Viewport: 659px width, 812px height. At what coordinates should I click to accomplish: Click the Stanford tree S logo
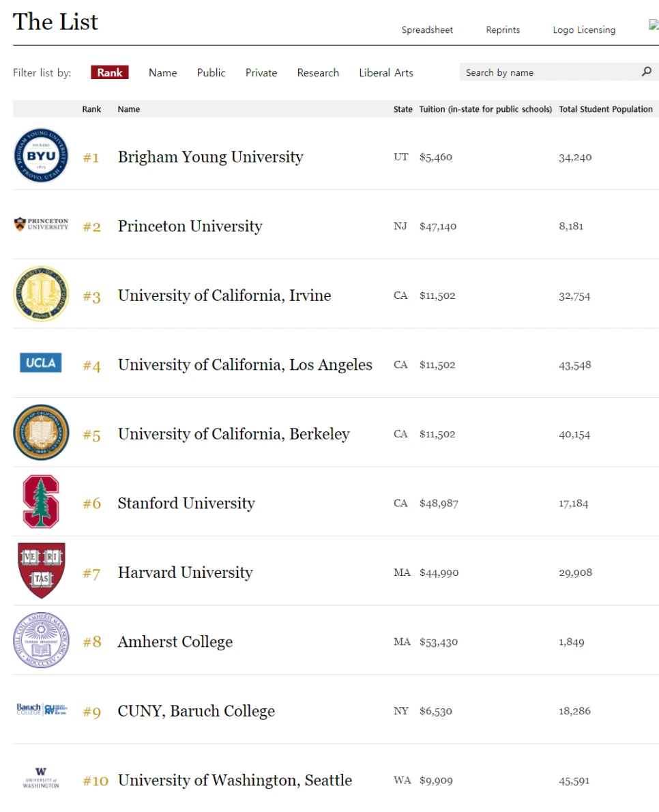[x=41, y=502]
